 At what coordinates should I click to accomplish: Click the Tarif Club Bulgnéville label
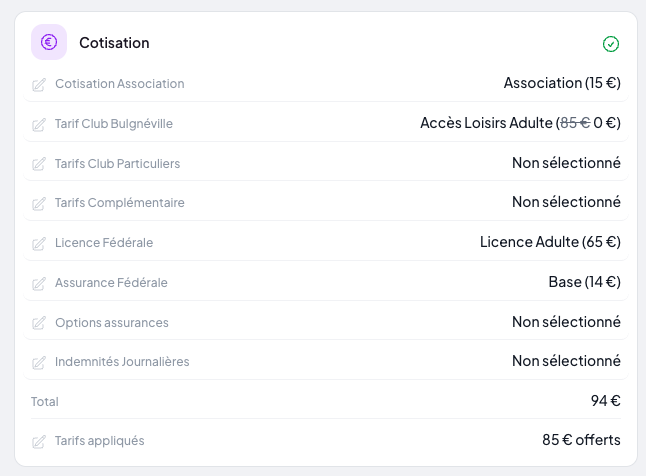coord(114,124)
